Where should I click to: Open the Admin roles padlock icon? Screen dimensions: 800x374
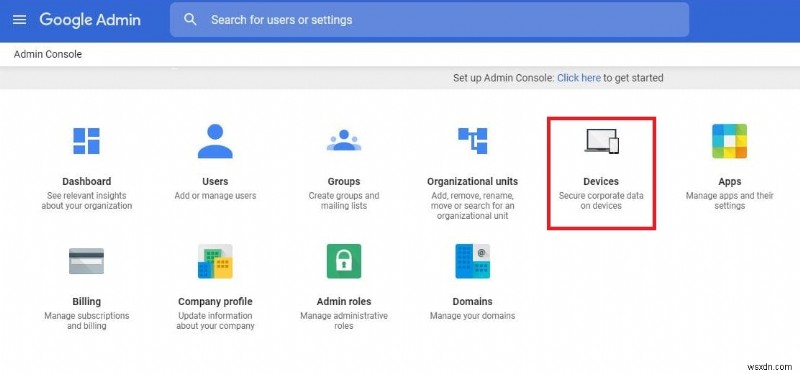tap(344, 261)
